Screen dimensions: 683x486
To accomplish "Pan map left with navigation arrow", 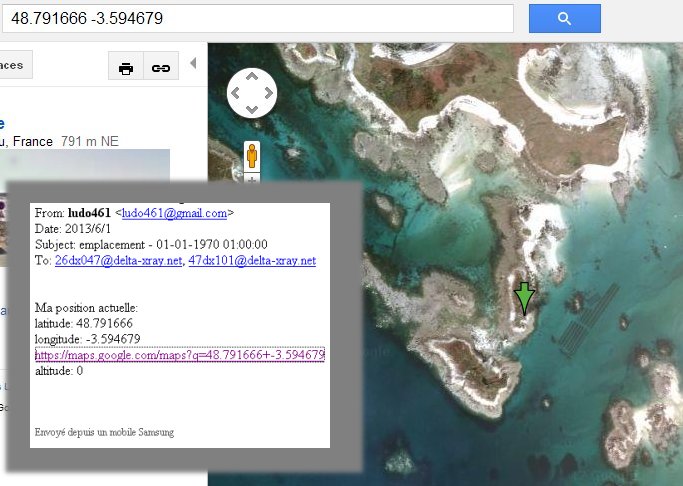I will [x=236, y=93].
